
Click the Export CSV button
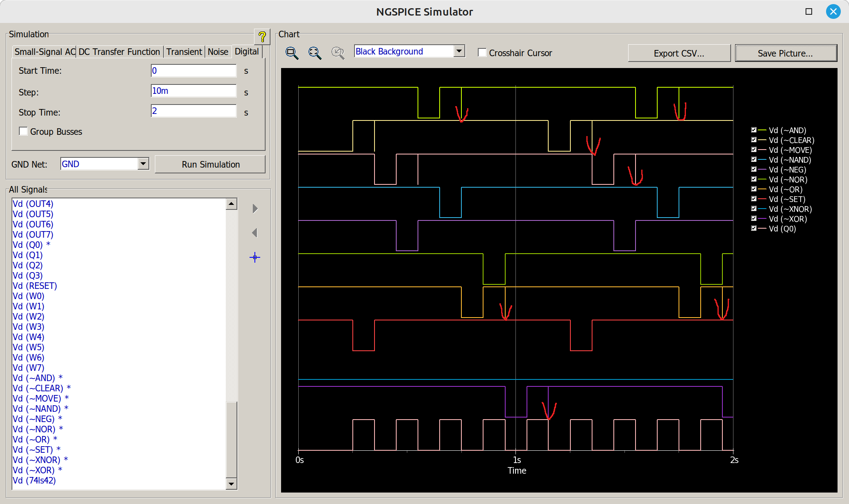[x=679, y=53]
